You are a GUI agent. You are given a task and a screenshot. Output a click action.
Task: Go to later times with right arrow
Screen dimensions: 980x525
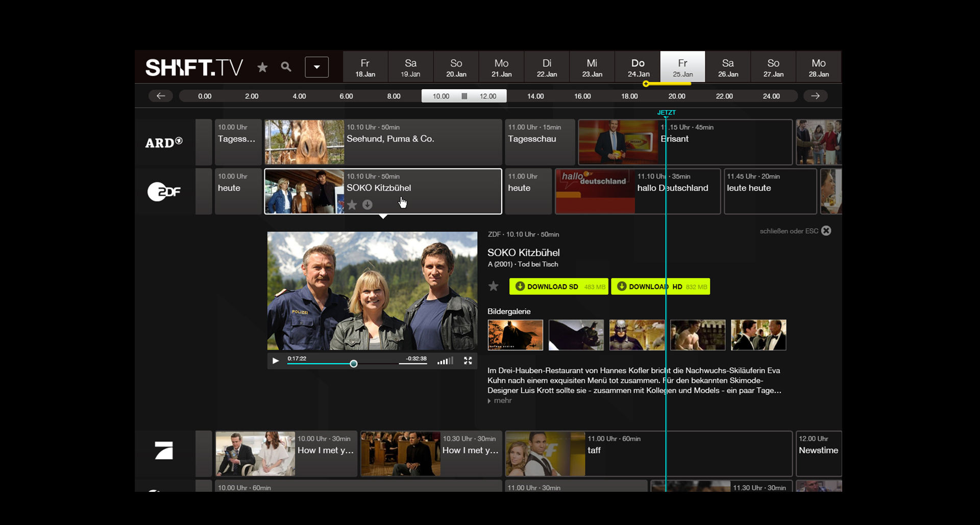pyautogui.click(x=816, y=96)
